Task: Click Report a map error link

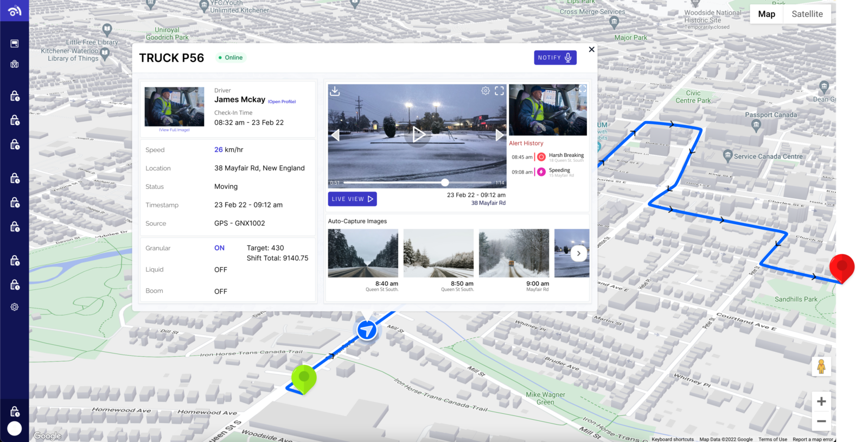Action: [813, 439]
